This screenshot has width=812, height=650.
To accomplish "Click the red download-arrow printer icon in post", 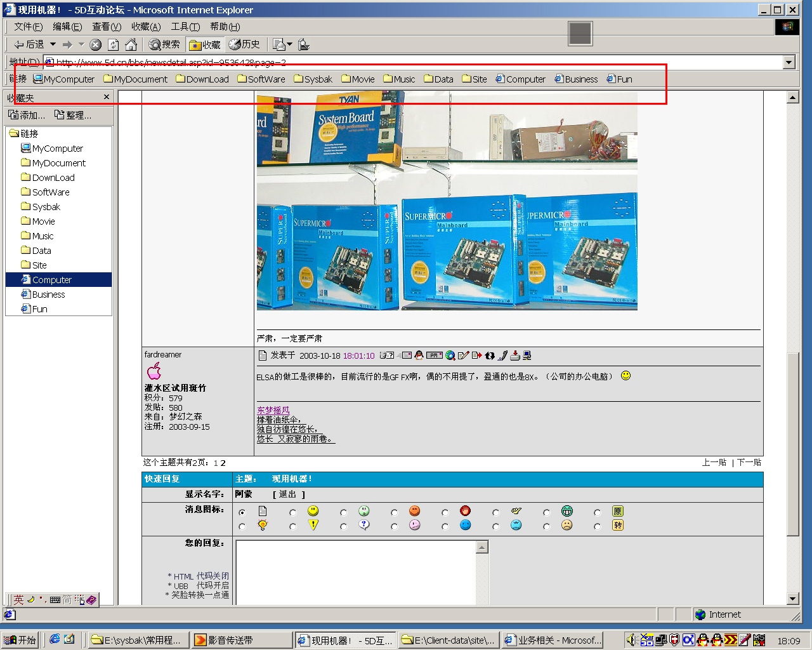I will tap(515, 355).
